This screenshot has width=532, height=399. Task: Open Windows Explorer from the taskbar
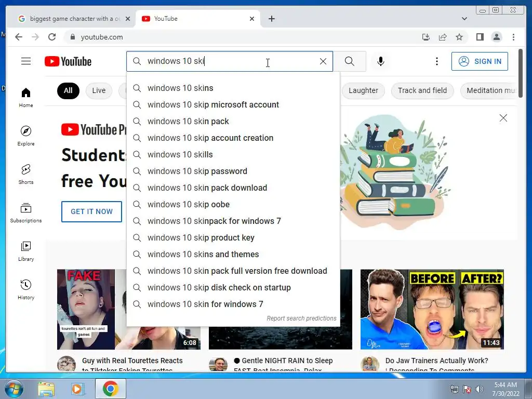(x=46, y=389)
